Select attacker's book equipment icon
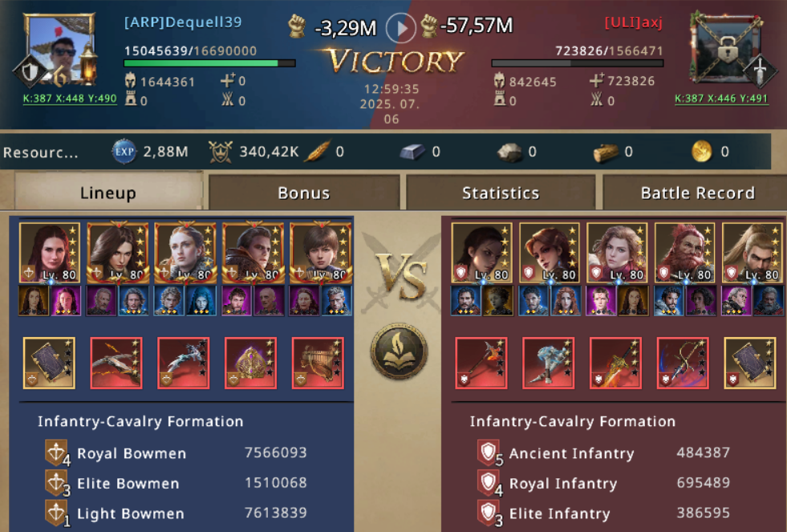 (49, 363)
